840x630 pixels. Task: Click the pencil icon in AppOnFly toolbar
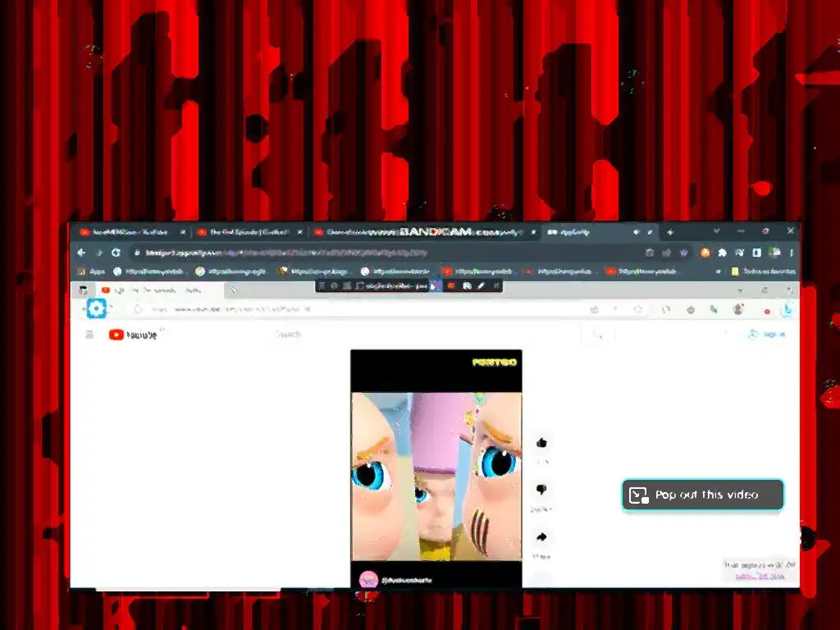coord(481,285)
